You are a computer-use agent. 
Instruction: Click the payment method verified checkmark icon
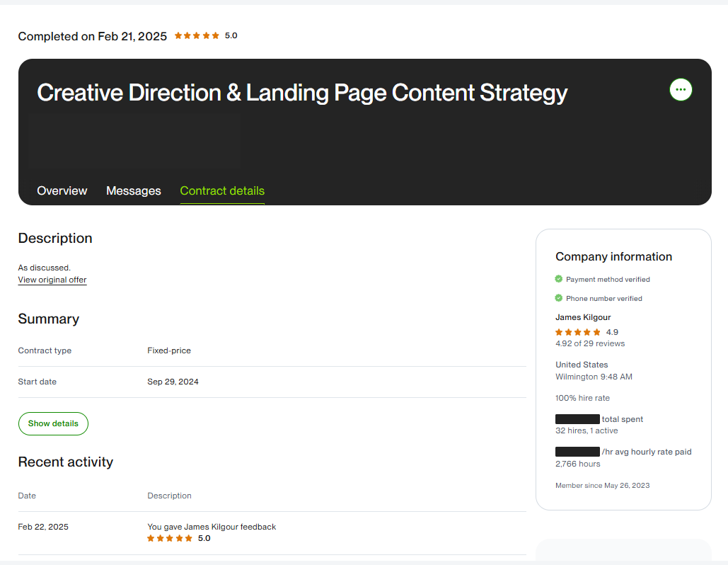(558, 279)
